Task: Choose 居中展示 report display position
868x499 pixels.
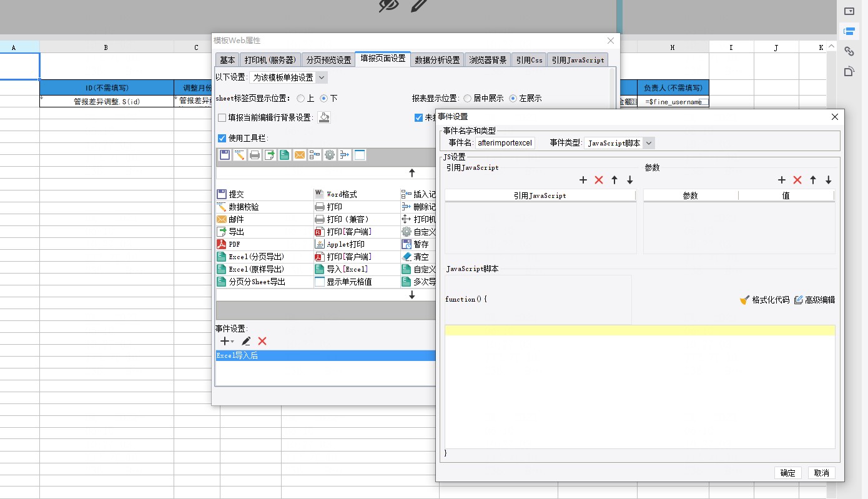Action: click(467, 99)
